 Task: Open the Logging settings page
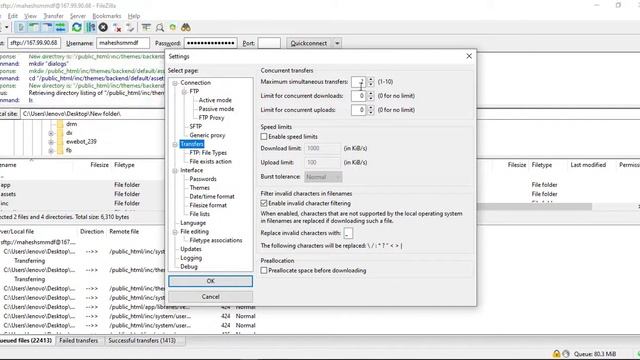191,258
